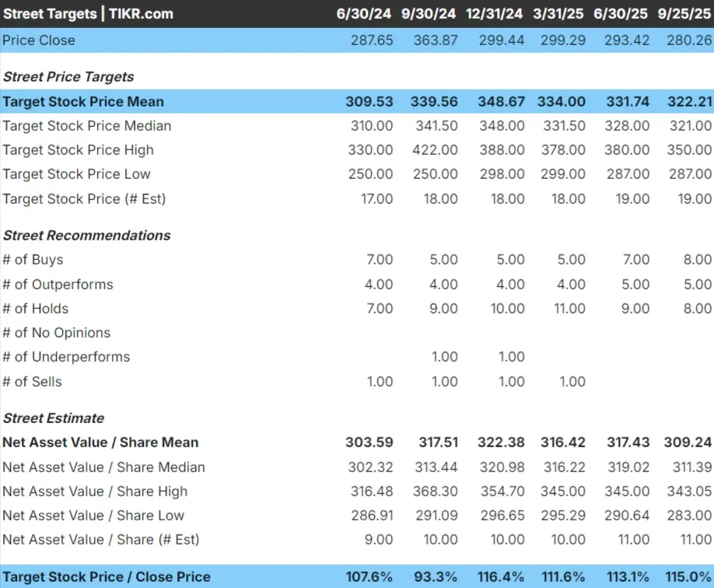The image size is (714, 588).
Task: Click Net Asset Value Median value 320.98
Action: [x=502, y=467]
